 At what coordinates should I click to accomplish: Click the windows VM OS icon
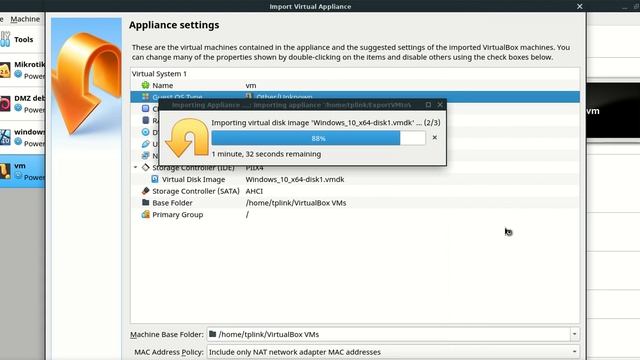(4, 138)
